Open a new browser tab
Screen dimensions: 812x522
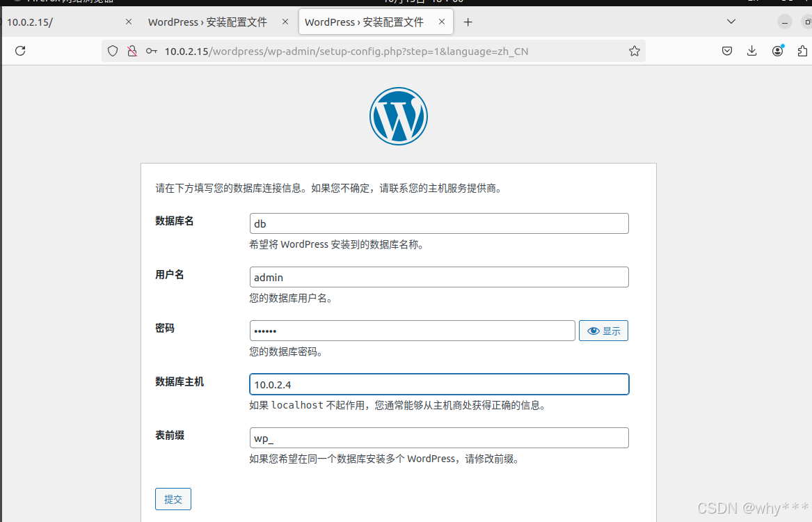tap(468, 22)
